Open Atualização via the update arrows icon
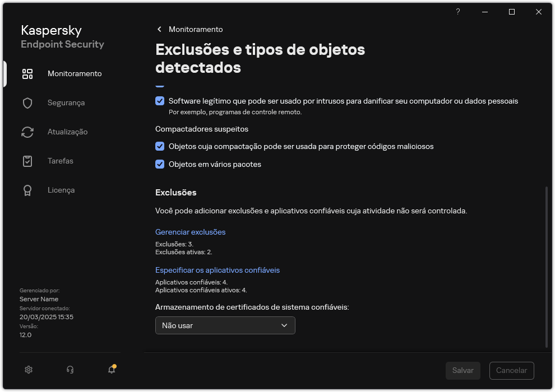 27,132
